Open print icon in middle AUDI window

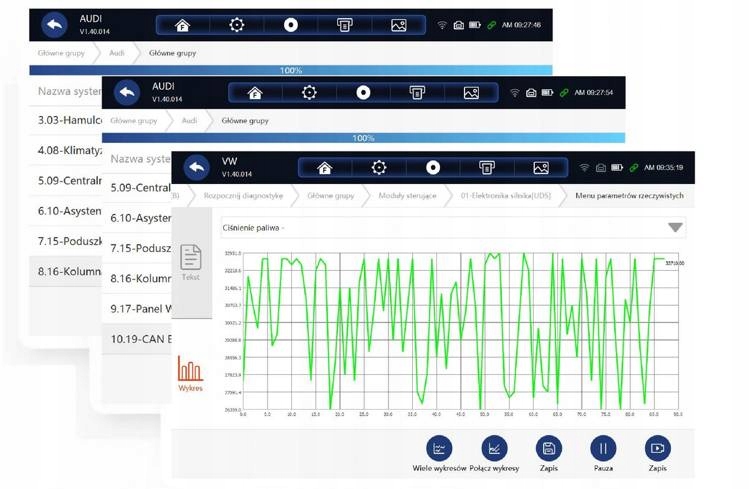417,92
